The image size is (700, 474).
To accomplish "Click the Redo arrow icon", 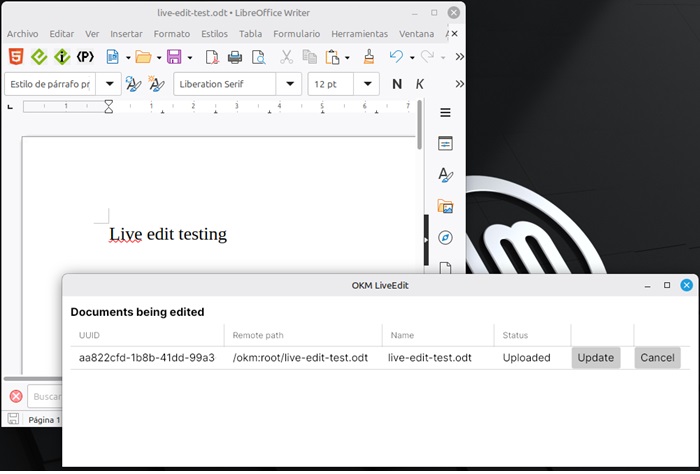I will [x=427, y=57].
